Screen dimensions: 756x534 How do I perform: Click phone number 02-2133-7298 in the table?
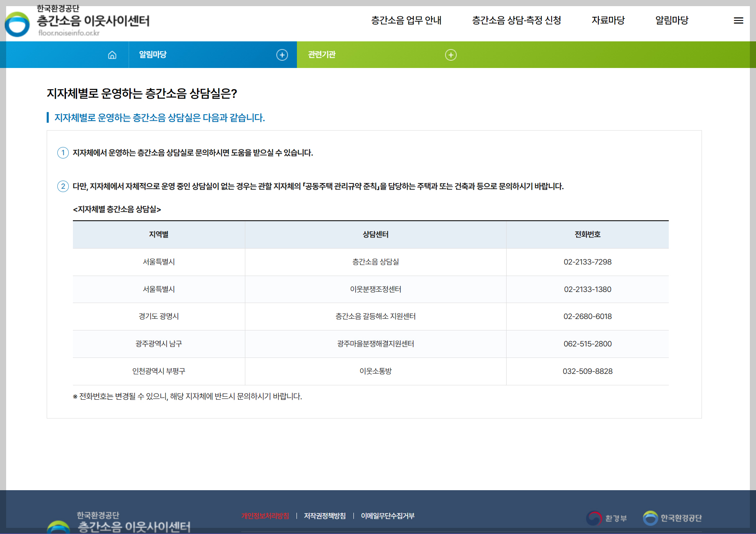[x=588, y=262]
